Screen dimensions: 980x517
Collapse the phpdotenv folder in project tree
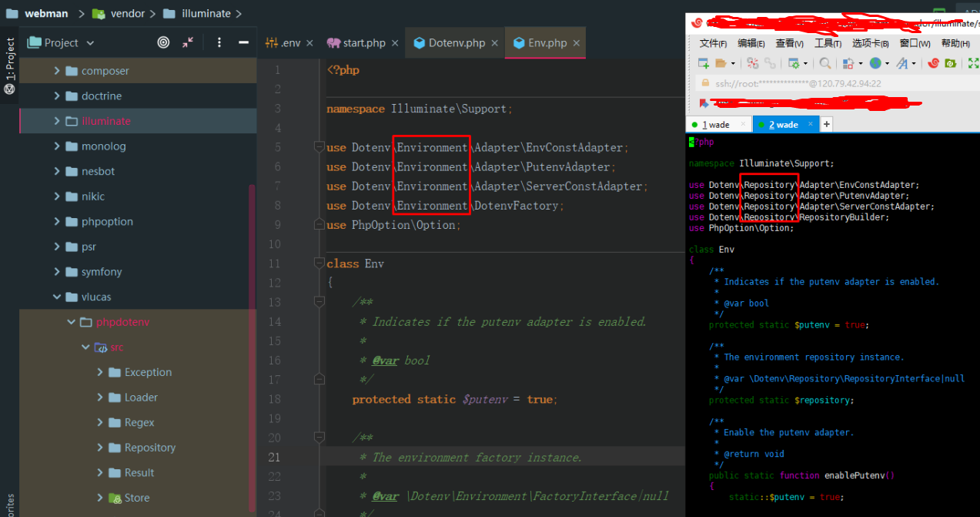coord(71,322)
